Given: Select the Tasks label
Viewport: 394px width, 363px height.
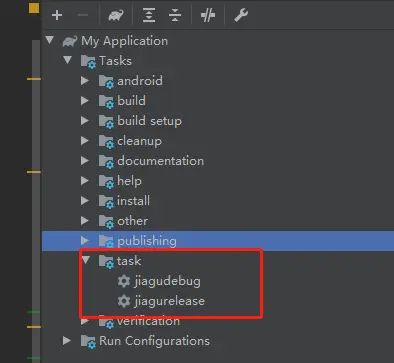Looking at the screenshot, I should 115,61.
